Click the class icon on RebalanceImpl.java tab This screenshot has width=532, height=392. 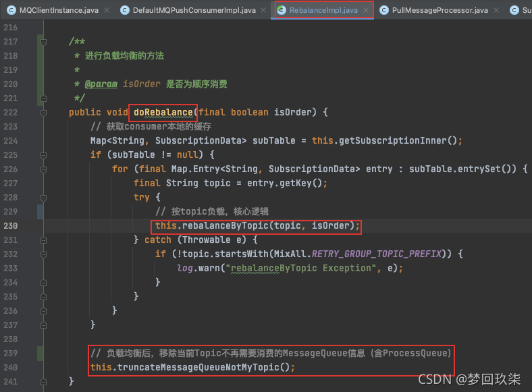click(x=281, y=10)
